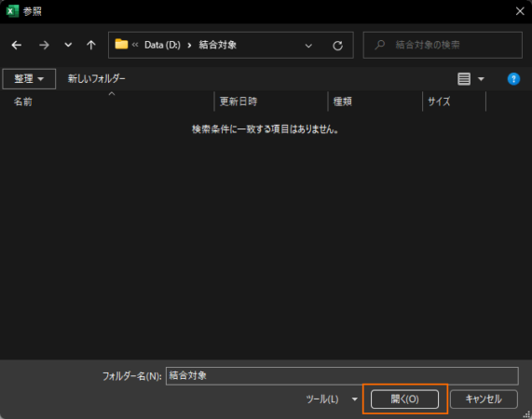
Task: Open the 整理 menu
Action: click(x=29, y=79)
